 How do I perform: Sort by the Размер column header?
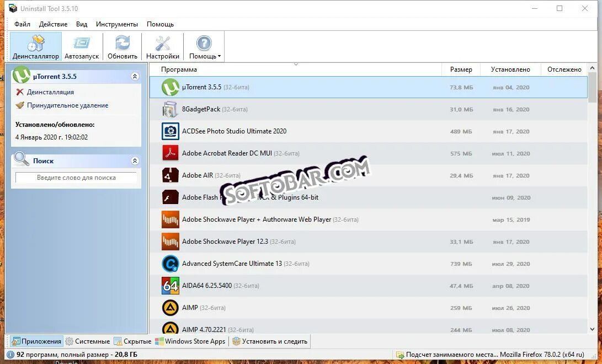pyautogui.click(x=461, y=69)
